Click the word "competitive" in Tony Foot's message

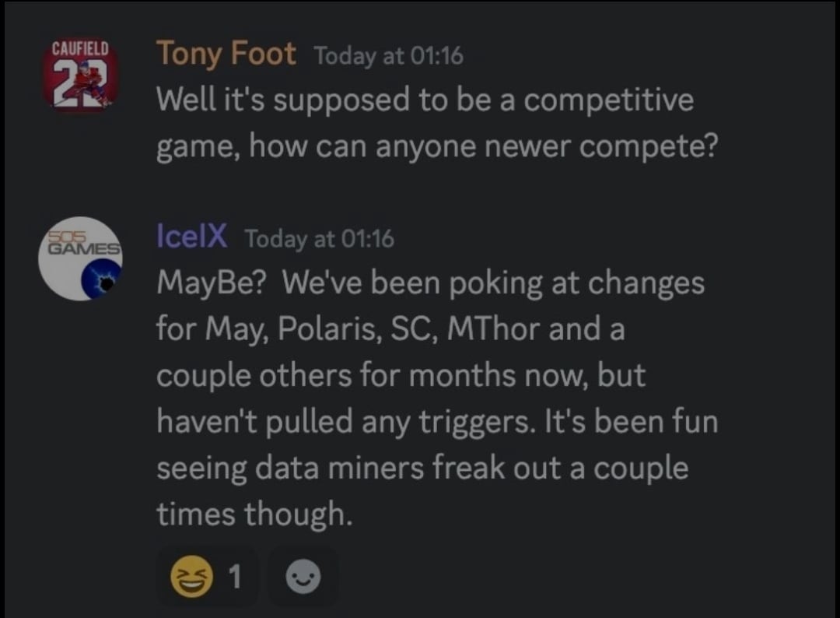coord(607,100)
